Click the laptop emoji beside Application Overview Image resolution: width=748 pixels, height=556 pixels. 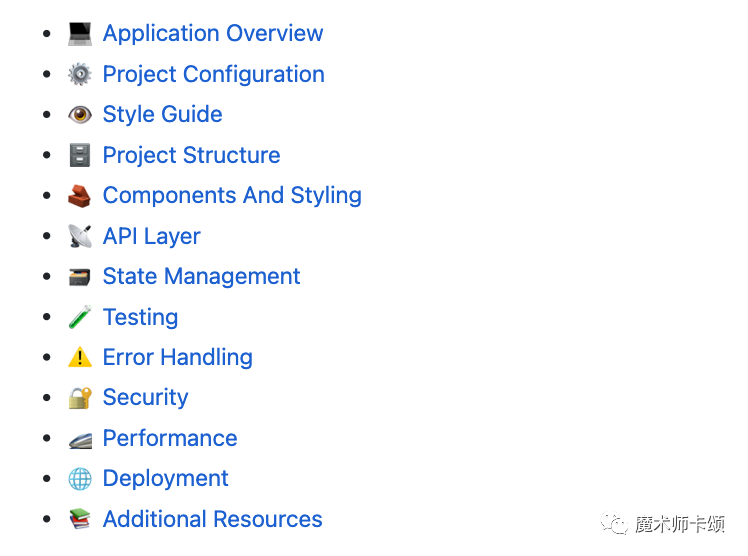tap(80, 34)
